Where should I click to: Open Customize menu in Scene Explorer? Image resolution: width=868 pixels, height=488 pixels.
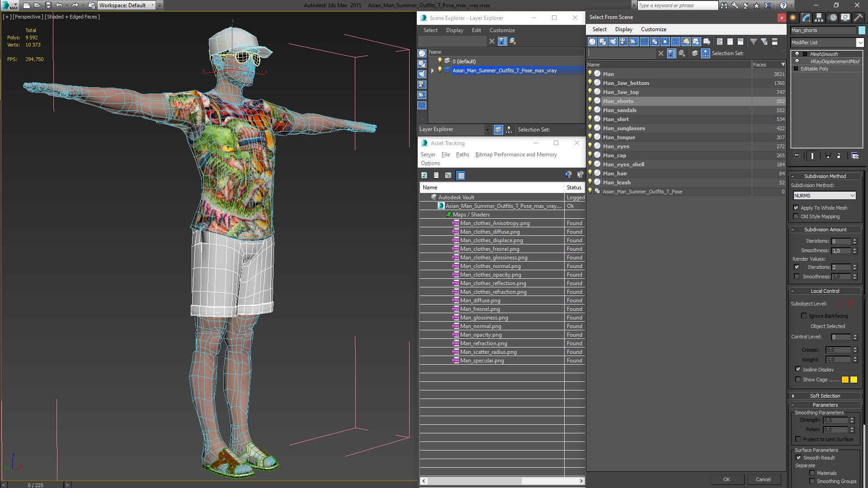point(502,30)
